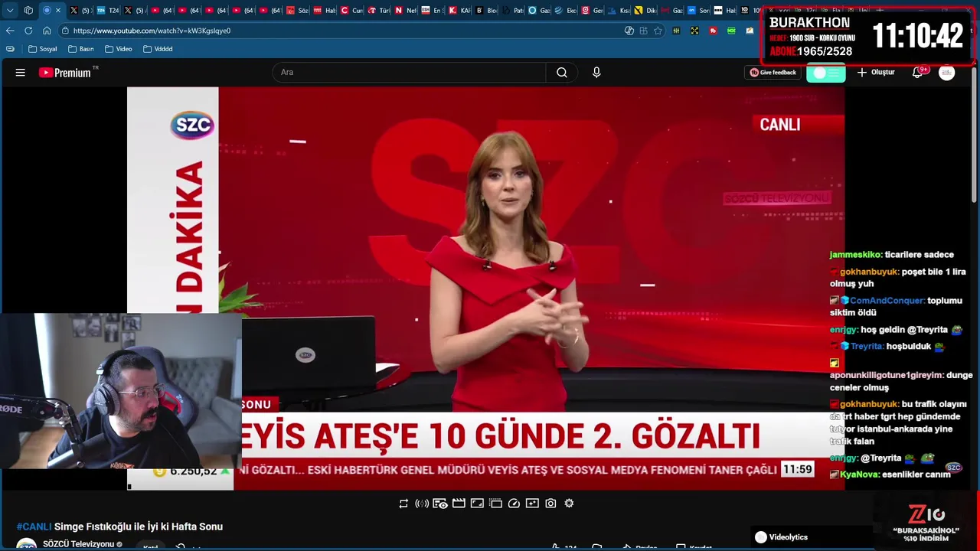Open the YouTube guide hamburger menu
The height and width of the screenshot is (551, 980).
(21, 73)
